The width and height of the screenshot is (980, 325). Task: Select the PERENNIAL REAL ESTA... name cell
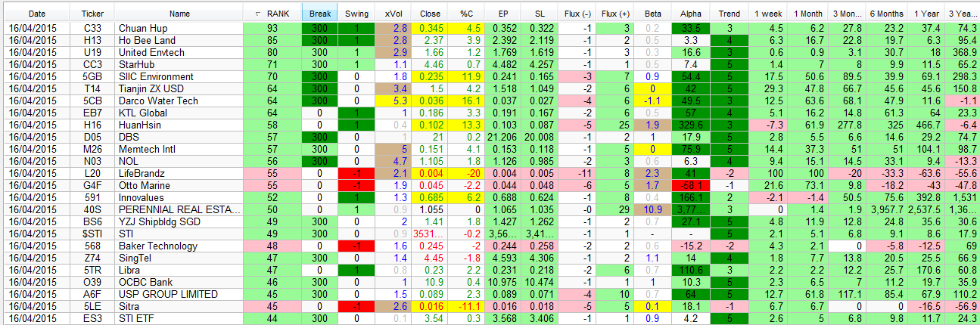pyautogui.click(x=179, y=210)
